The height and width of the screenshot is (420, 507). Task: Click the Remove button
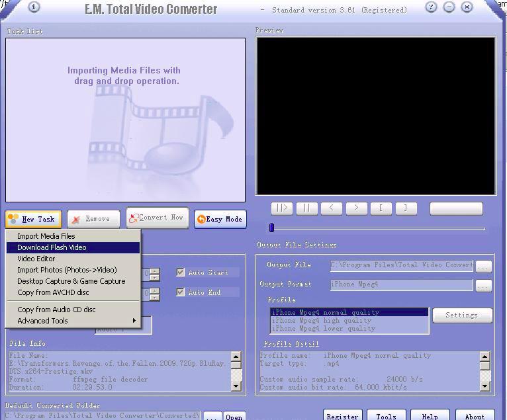point(93,219)
